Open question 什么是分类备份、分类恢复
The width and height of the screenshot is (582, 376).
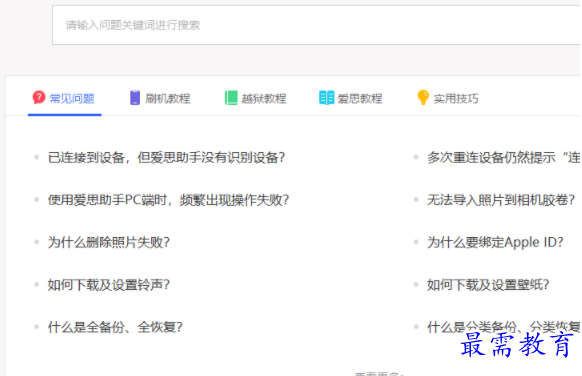504,327
